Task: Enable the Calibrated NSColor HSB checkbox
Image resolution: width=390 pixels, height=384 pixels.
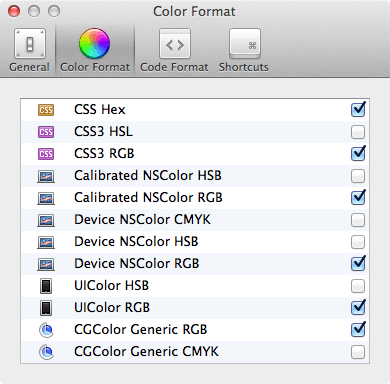Action: pyautogui.click(x=358, y=176)
